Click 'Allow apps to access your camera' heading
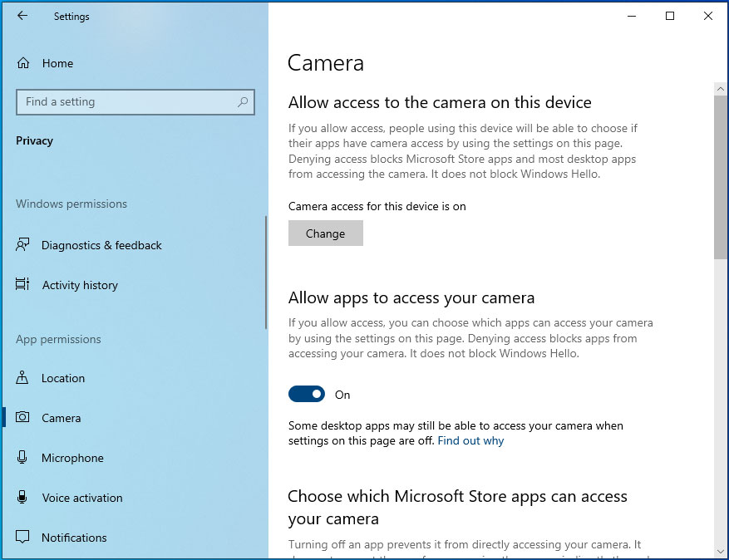The height and width of the screenshot is (560, 729). point(411,298)
